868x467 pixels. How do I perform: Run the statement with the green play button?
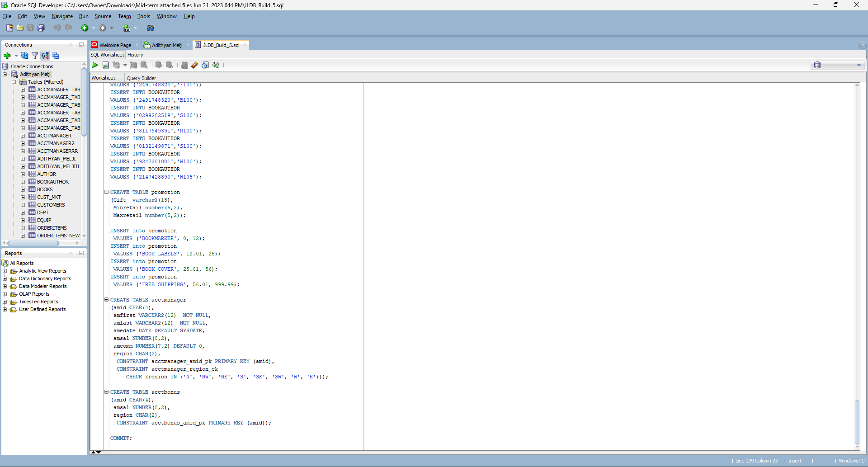95,65
